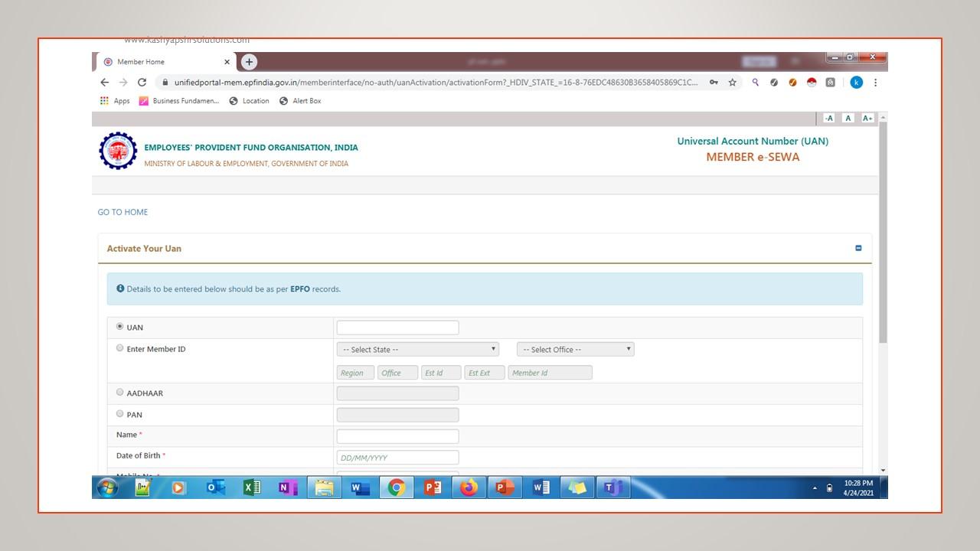Click the browser address bar URL
The height and width of the screenshot is (551, 980).
pos(436,83)
